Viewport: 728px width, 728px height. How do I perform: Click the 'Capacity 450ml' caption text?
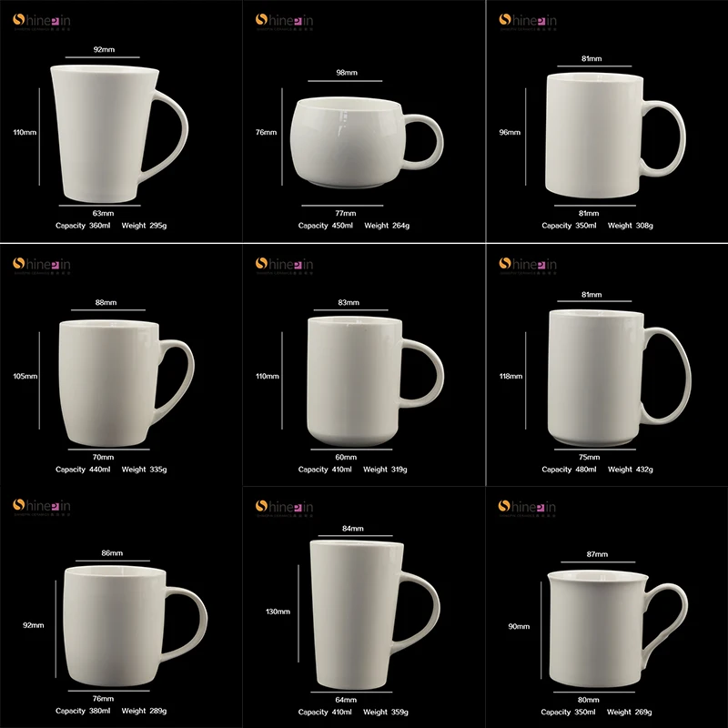pyautogui.click(x=326, y=226)
